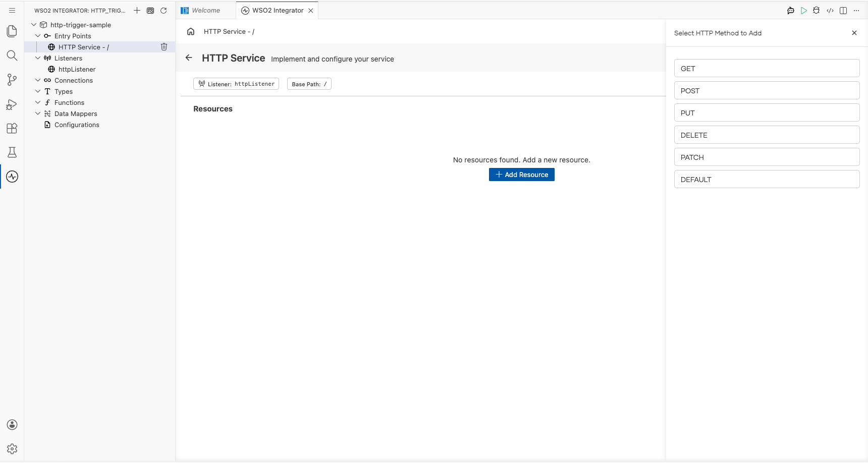Click the Add Resource button
The image size is (868, 463).
(x=522, y=175)
